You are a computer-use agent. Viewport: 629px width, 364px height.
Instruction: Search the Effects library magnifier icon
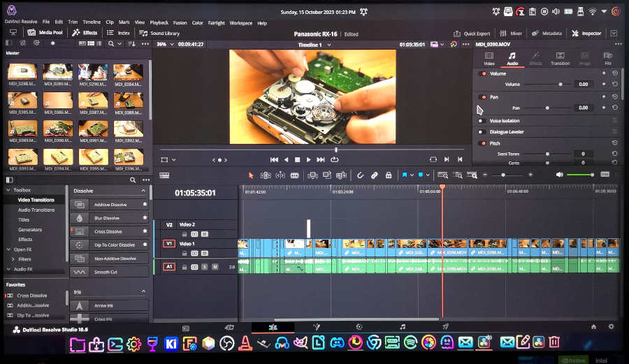[133, 180]
